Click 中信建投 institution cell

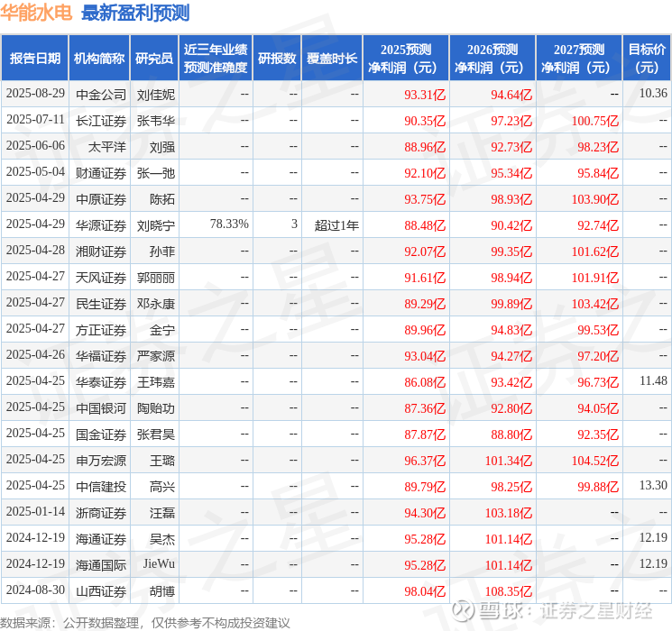pyautogui.click(x=101, y=487)
